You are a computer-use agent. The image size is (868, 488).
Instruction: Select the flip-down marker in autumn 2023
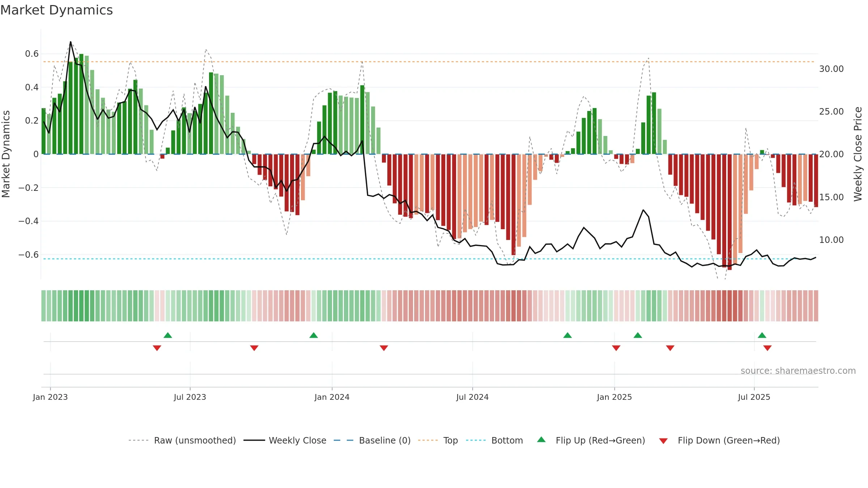(x=254, y=348)
